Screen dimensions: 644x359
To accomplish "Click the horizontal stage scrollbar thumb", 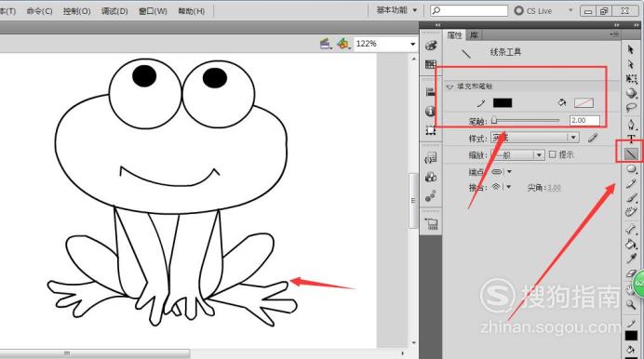I will click(95, 353).
